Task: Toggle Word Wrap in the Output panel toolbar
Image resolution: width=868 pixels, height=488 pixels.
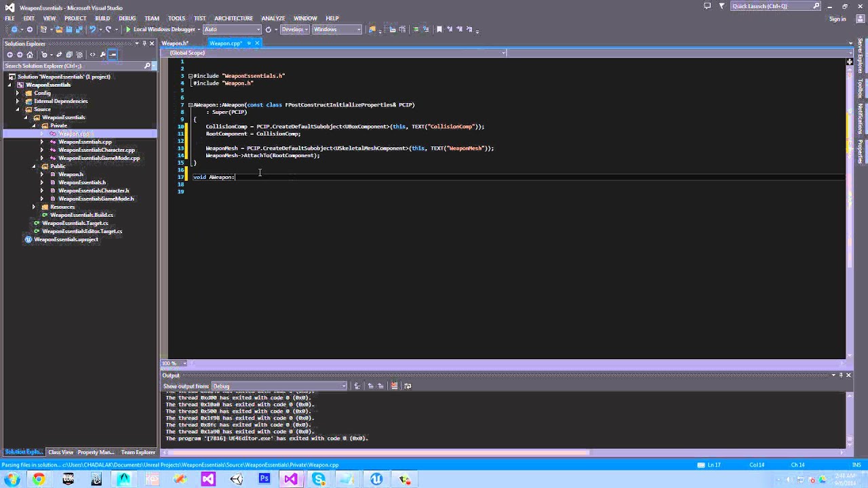Action: pyautogui.click(x=407, y=386)
